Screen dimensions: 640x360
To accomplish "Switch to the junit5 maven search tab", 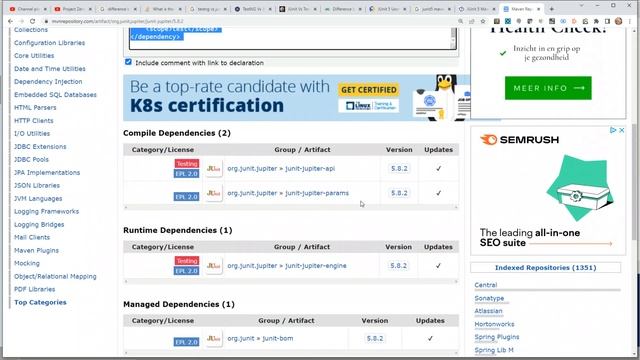I will point(433,9).
